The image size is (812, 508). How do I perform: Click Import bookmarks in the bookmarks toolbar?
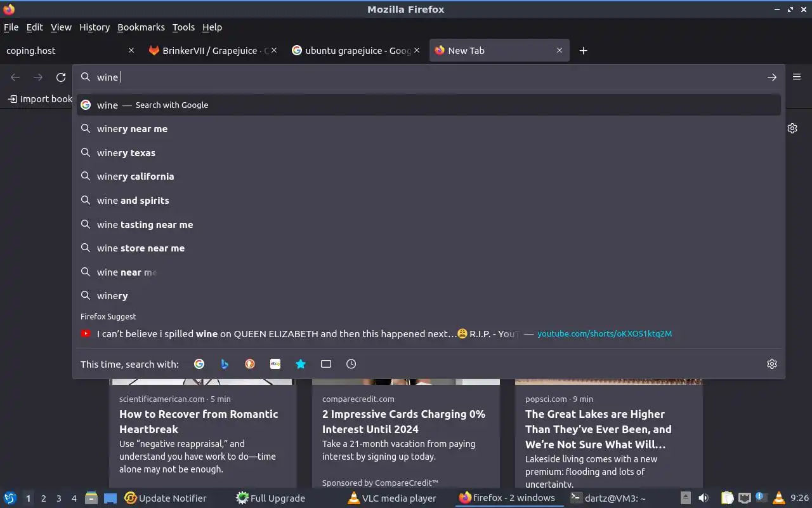(40, 99)
